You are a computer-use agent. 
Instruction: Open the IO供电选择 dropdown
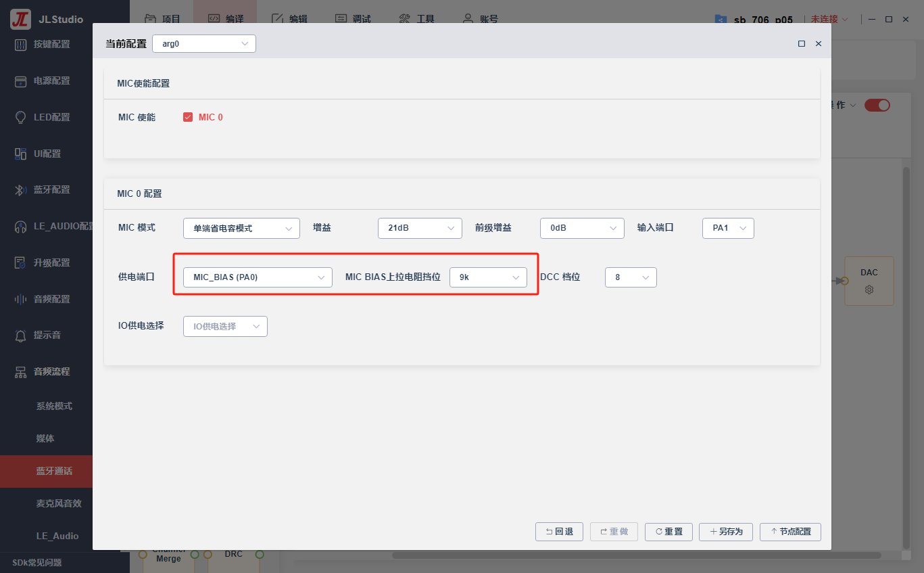[225, 326]
